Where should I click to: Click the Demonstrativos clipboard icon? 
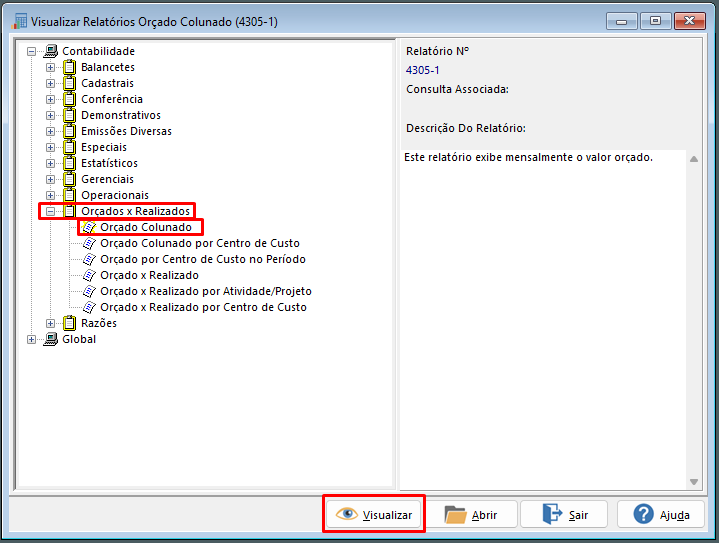click(69, 116)
